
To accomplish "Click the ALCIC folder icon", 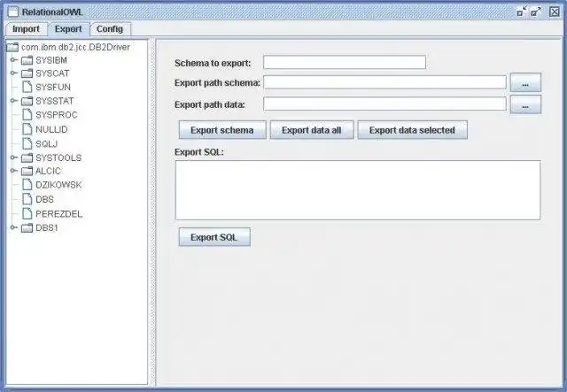I will (27, 171).
